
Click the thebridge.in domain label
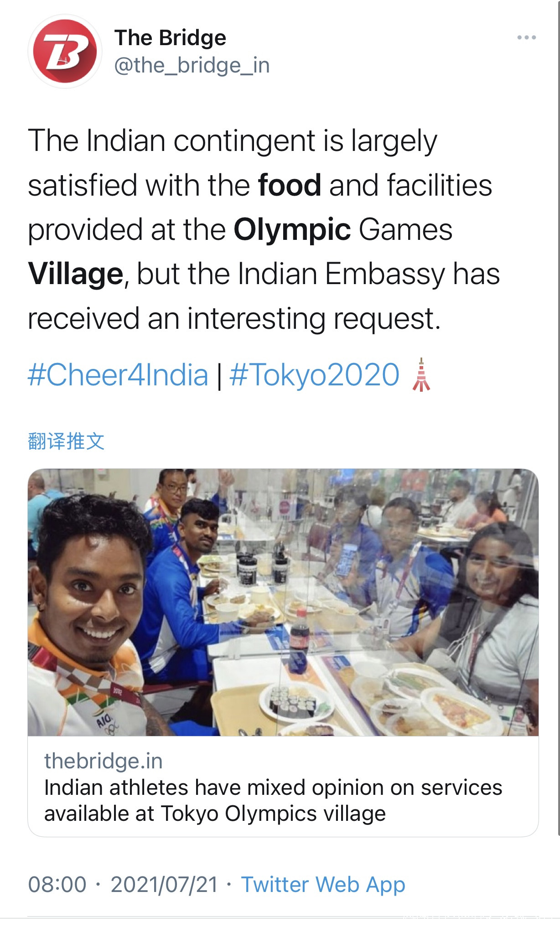(x=103, y=761)
